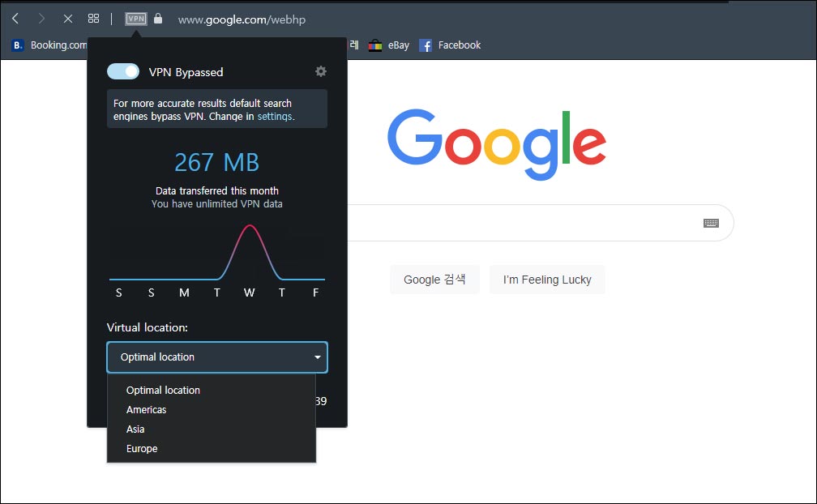Image resolution: width=817 pixels, height=504 pixels.
Task: Click the address bar URL www.google.com/webhp
Action: coord(242,19)
